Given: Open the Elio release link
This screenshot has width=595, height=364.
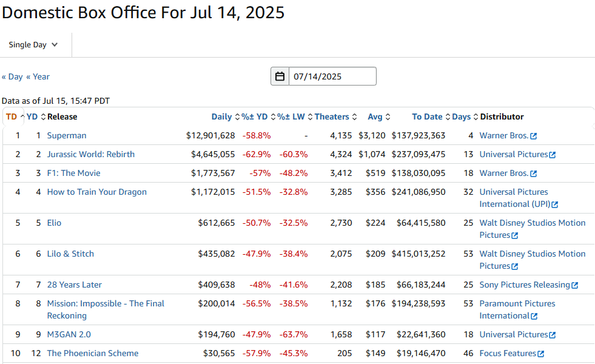Looking at the screenshot, I should coord(54,223).
